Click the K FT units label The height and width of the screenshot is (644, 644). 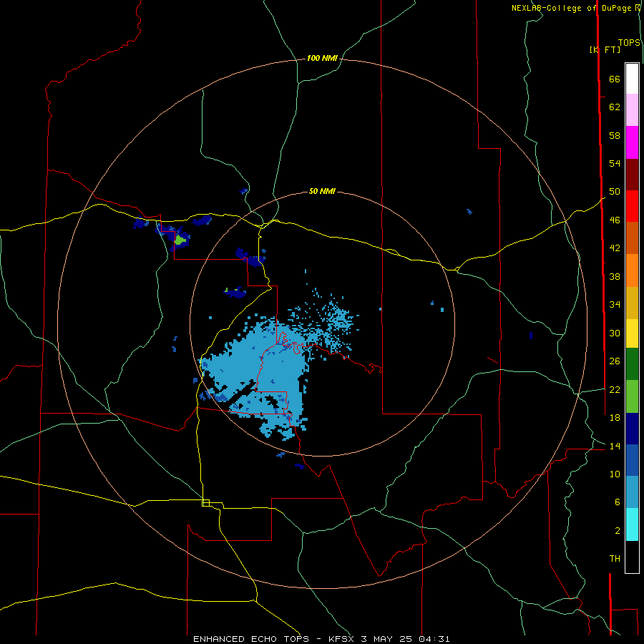[605, 49]
